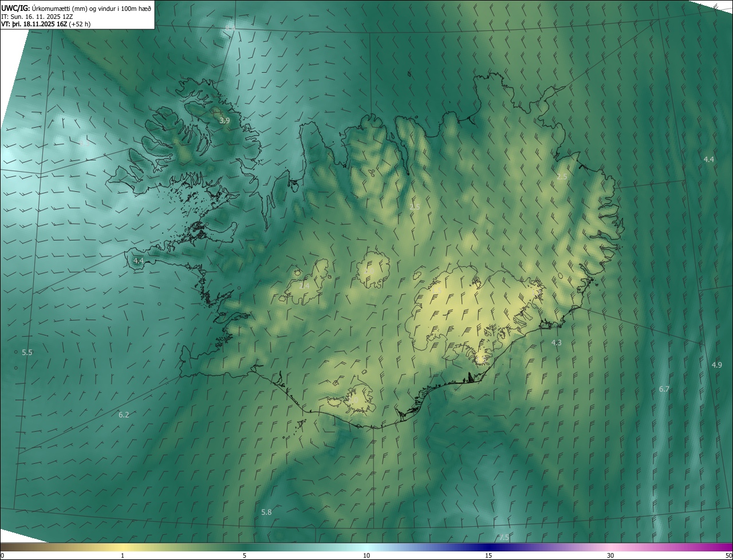
Task: Click the 5.5 value label on the map
Action: coord(27,353)
